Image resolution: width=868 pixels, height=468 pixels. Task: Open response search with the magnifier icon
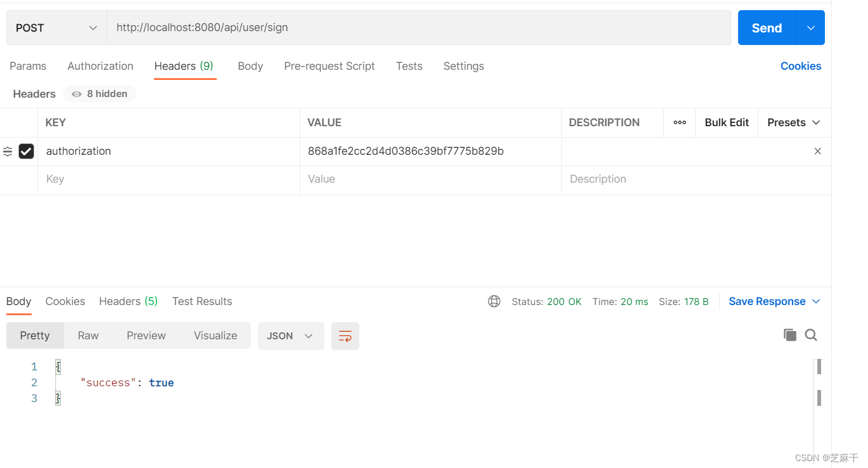(x=812, y=335)
